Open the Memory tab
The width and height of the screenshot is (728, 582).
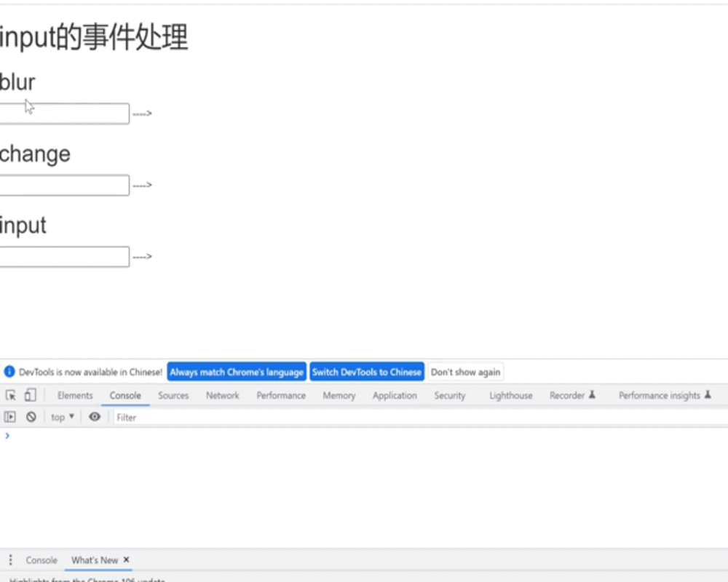click(x=339, y=396)
